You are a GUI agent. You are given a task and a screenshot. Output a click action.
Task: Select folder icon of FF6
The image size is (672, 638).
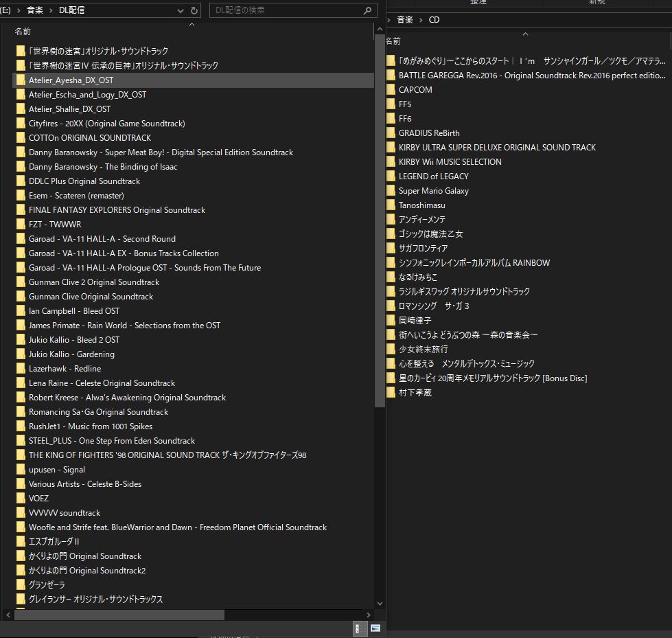tap(391, 119)
